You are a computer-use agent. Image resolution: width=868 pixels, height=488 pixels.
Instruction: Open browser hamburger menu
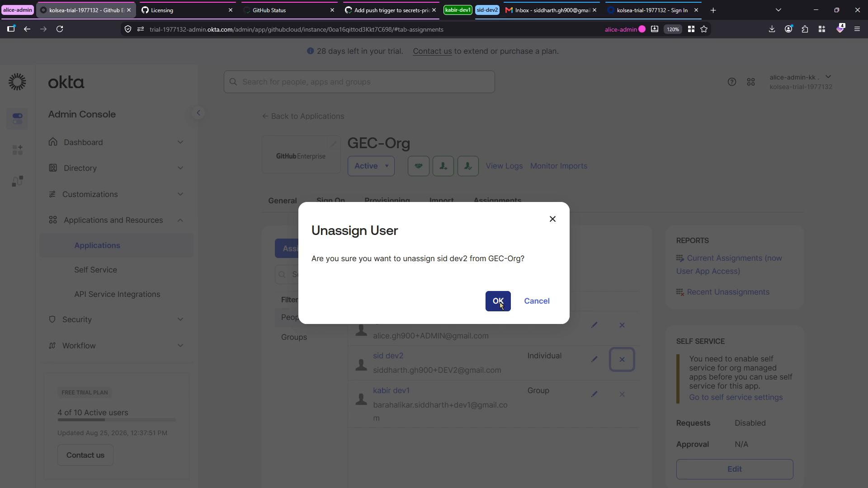(857, 29)
